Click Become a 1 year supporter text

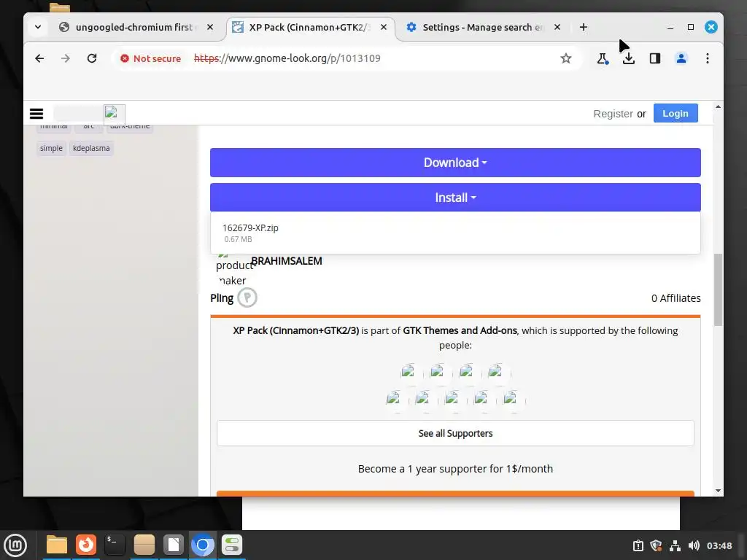(x=455, y=469)
